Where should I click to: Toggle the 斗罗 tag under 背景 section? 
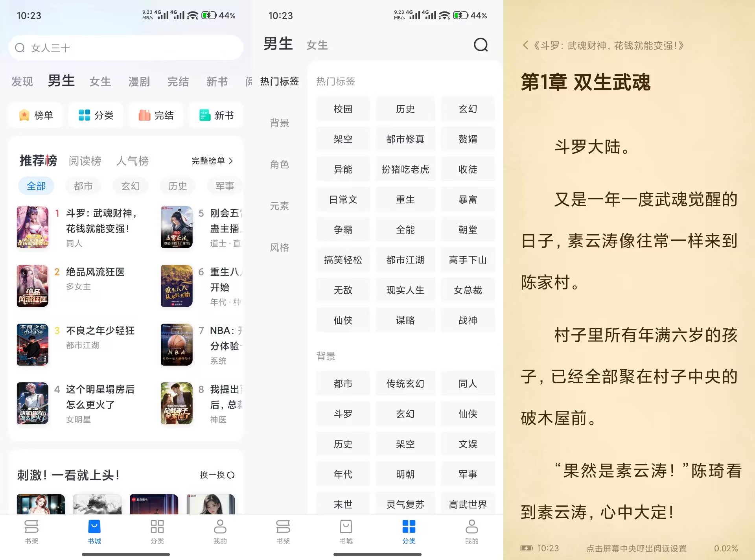point(343,414)
